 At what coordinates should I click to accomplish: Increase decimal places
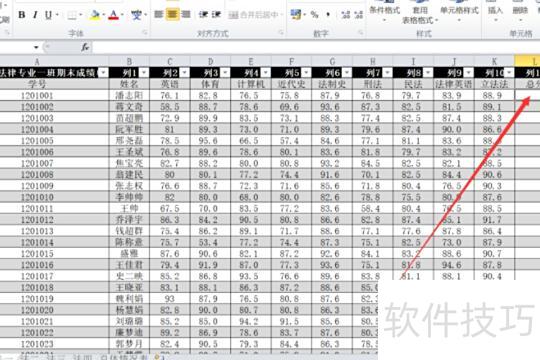(x=345, y=14)
